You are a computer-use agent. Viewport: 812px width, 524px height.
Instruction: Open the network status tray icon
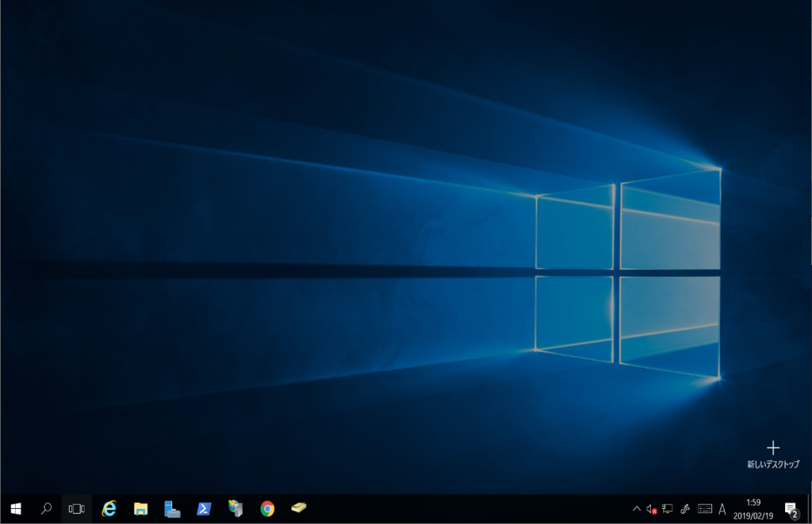click(x=668, y=510)
